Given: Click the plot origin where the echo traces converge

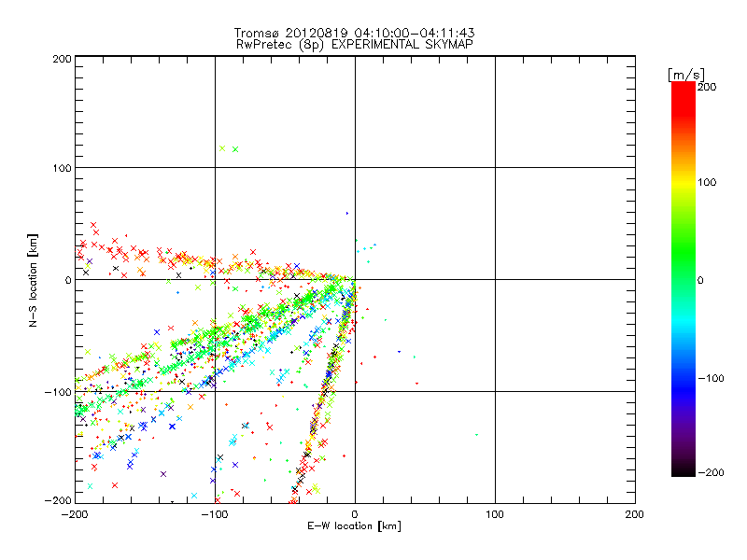Looking at the screenshot, I should click(354, 280).
